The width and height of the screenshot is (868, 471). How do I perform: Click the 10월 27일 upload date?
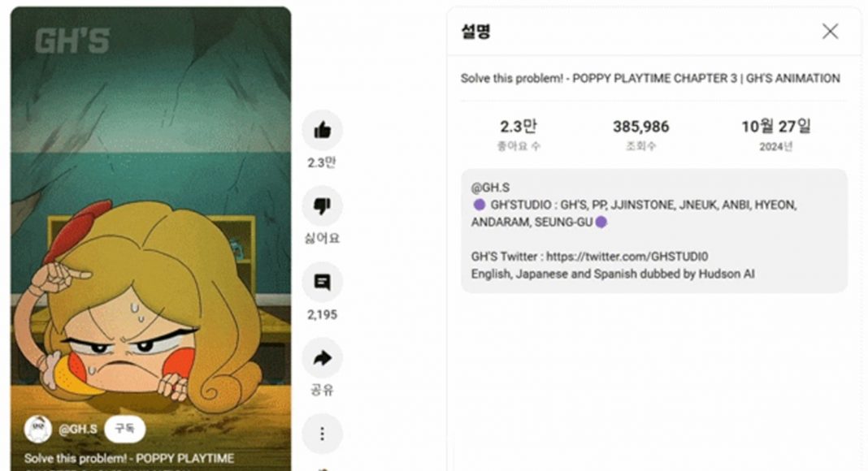click(x=776, y=127)
